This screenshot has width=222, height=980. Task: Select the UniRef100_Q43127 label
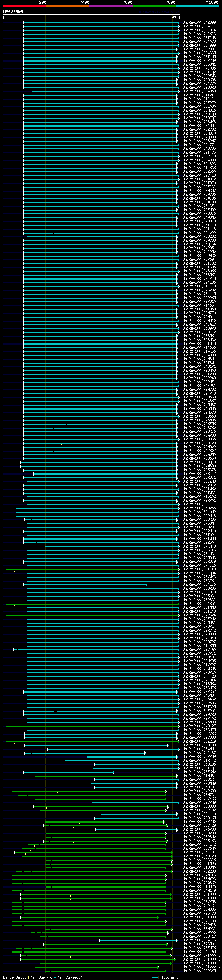(x=199, y=727)
